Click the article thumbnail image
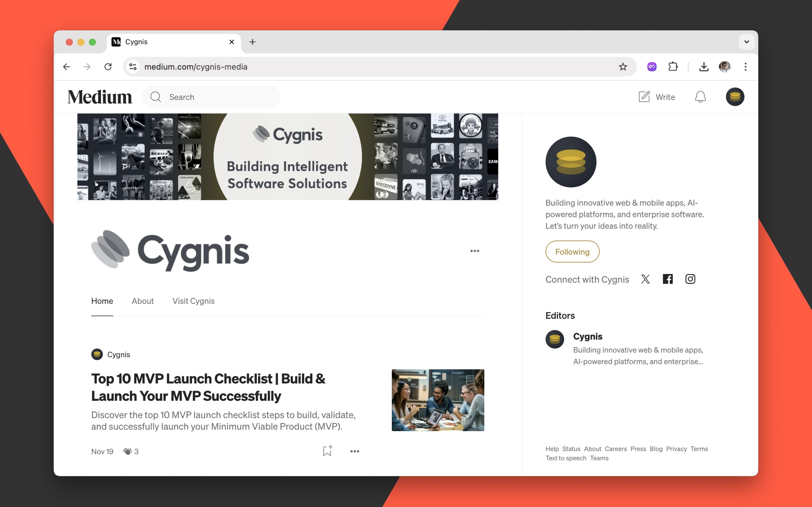 [x=438, y=400]
